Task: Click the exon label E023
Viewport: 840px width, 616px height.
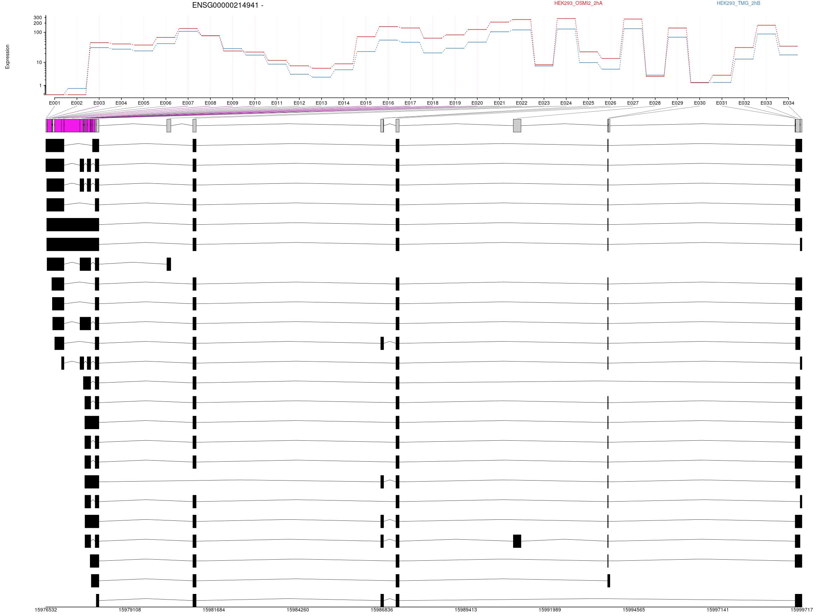Action: (544, 103)
